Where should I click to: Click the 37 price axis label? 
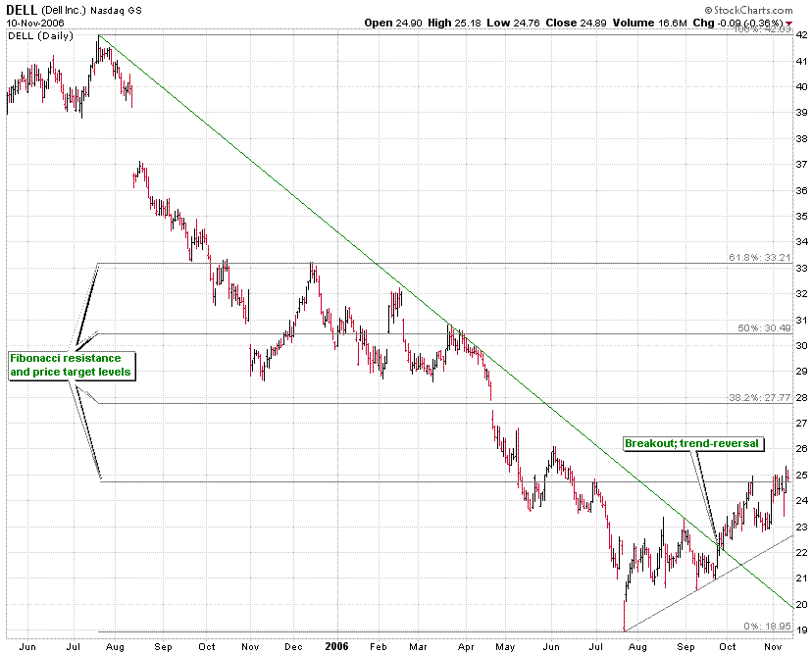coord(801,165)
